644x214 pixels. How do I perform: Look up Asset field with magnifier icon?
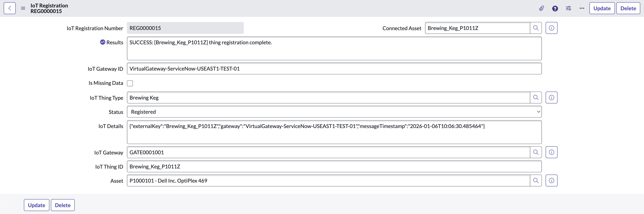[536, 181]
